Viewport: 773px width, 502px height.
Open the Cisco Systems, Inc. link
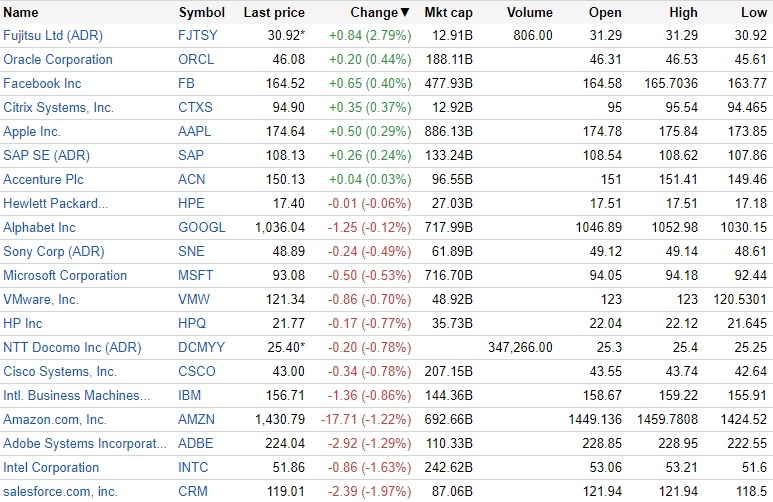tap(58, 371)
